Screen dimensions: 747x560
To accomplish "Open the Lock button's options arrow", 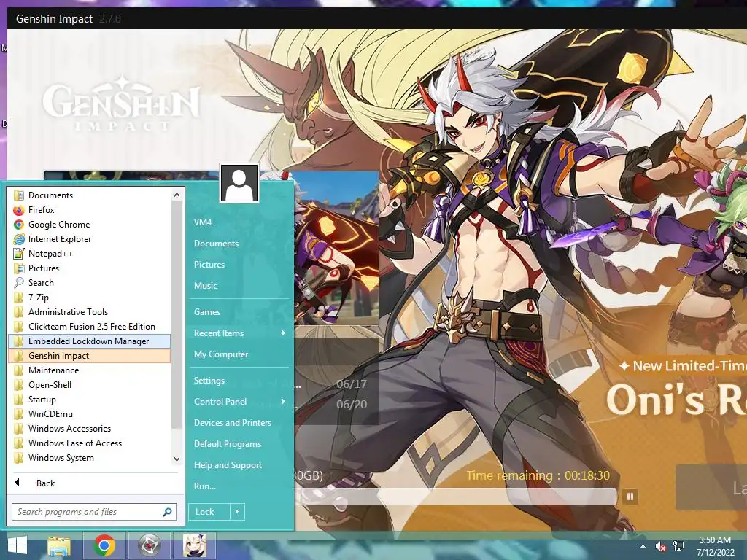I will [237, 512].
